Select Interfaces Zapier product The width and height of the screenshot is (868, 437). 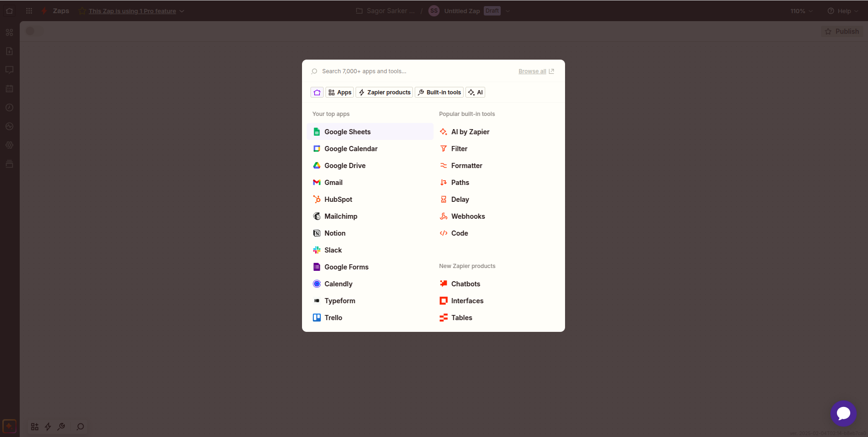pos(497,301)
